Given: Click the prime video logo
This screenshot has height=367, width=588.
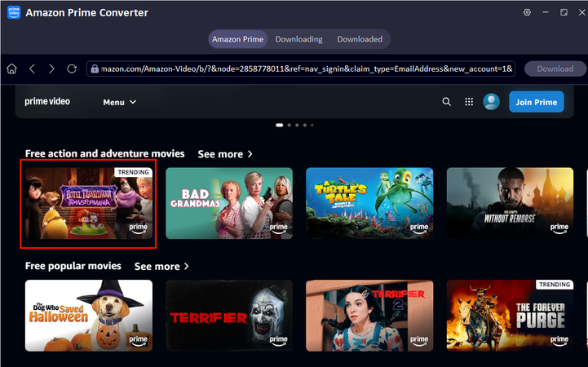Looking at the screenshot, I should [47, 102].
